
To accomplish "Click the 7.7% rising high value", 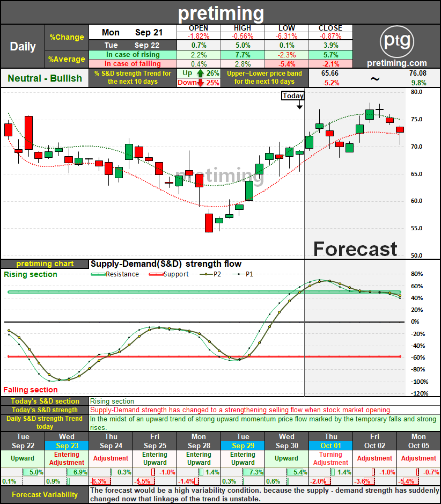I will [x=242, y=55].
